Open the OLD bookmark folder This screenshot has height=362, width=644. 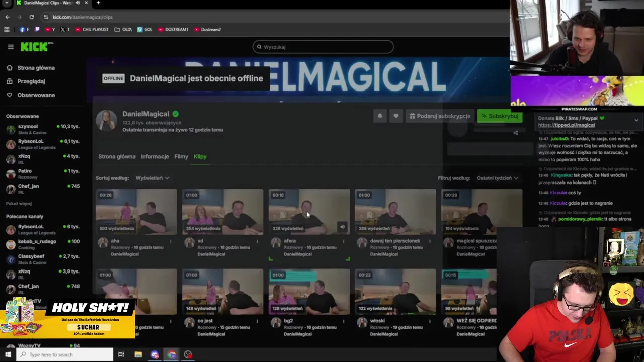point(123,29)
